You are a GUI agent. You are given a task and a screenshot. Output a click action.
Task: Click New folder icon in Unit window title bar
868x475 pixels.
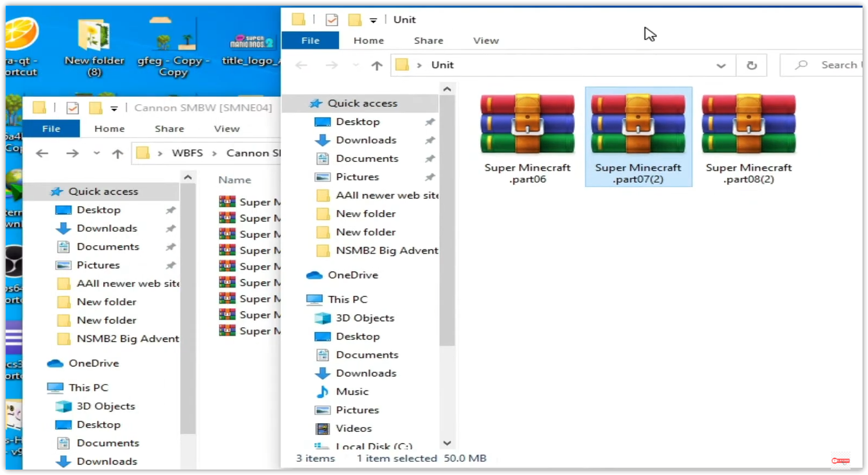(x=355, y=20)
